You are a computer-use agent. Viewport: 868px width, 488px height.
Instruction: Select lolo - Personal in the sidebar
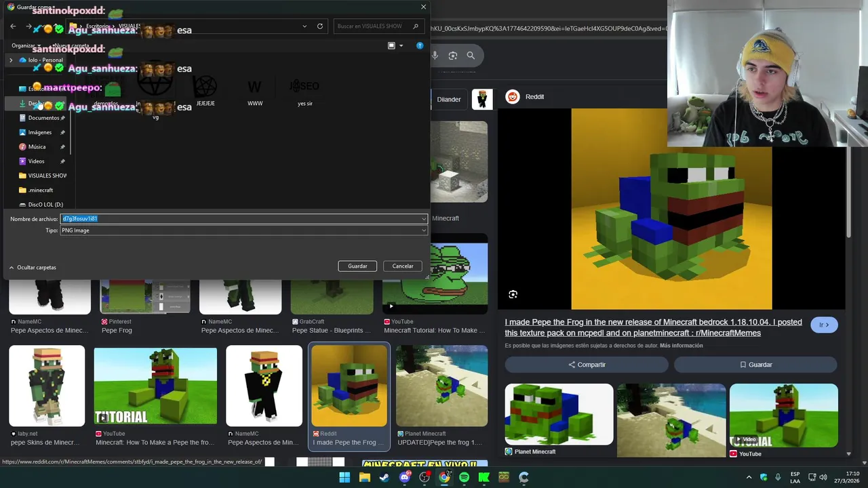[x=41, y=60]
